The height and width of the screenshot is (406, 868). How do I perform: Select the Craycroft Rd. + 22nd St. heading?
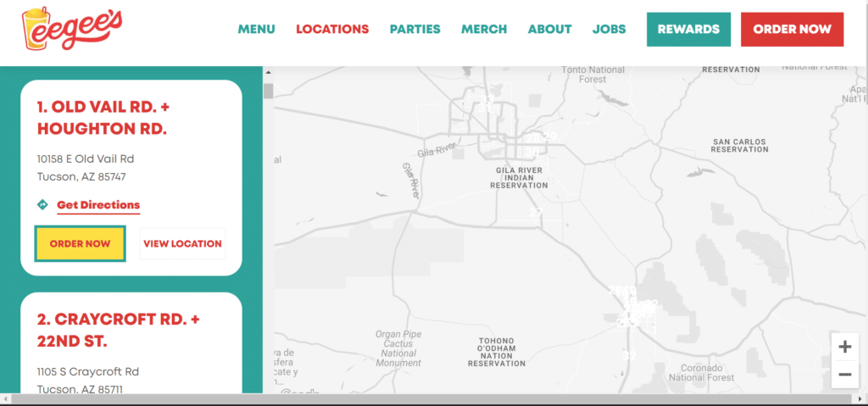(118, 330)
